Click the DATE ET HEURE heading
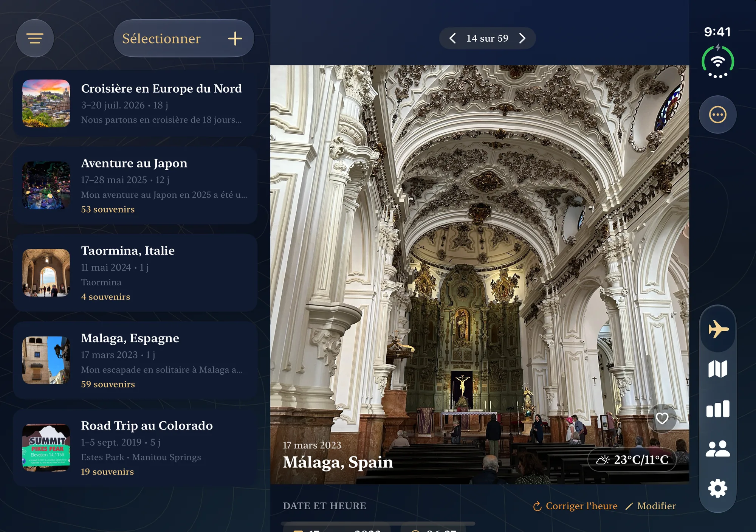 tap(324, 506)
